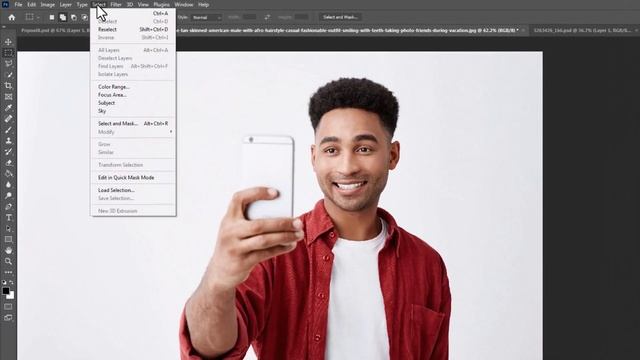
Task: Select the Frame tool
Action: [8, 97]
